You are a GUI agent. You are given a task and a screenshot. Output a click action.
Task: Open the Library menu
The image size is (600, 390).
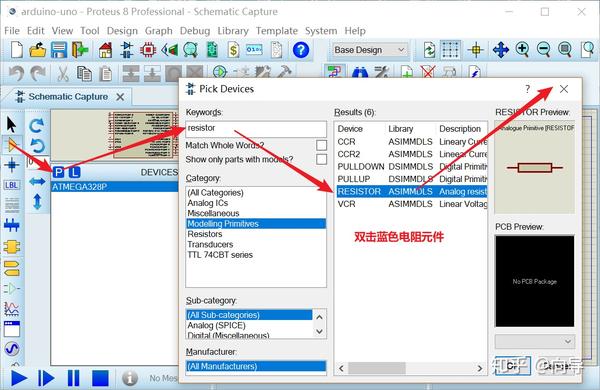[233, 31]
